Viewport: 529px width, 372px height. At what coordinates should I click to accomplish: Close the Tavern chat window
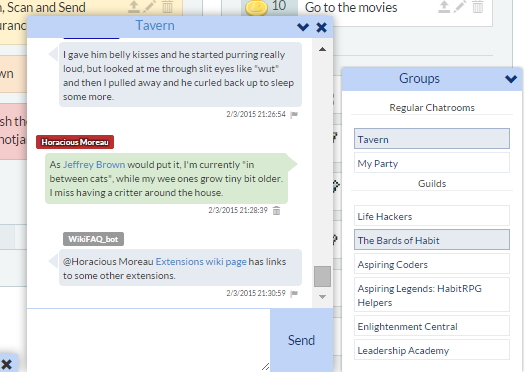[x=322, y=27]
